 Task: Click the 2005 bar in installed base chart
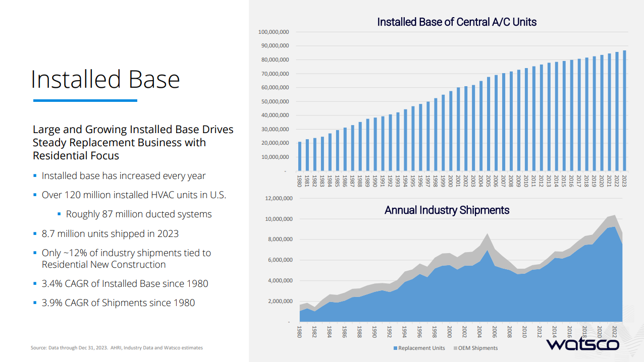489,124
